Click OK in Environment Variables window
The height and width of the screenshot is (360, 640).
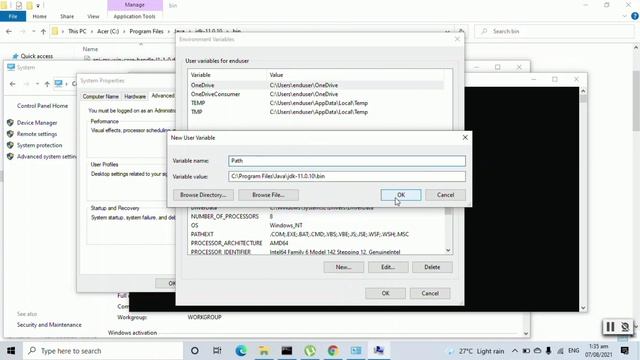point(385,293)
